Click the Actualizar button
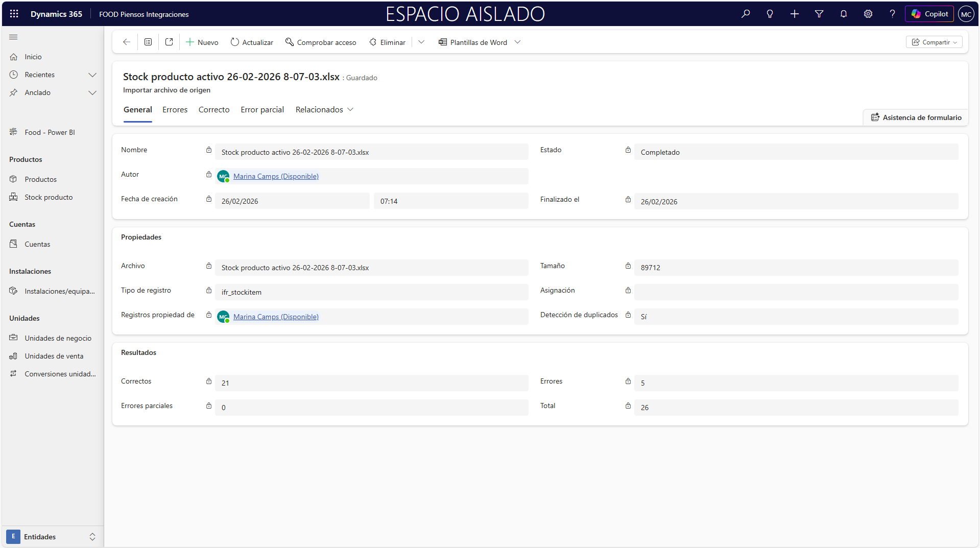Screen dimensions: 980x548 [x=252, y=42]
